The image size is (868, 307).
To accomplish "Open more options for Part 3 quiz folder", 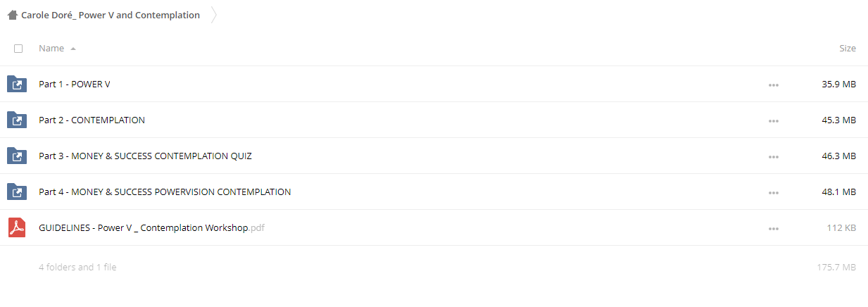I will (x=774, y=156).
